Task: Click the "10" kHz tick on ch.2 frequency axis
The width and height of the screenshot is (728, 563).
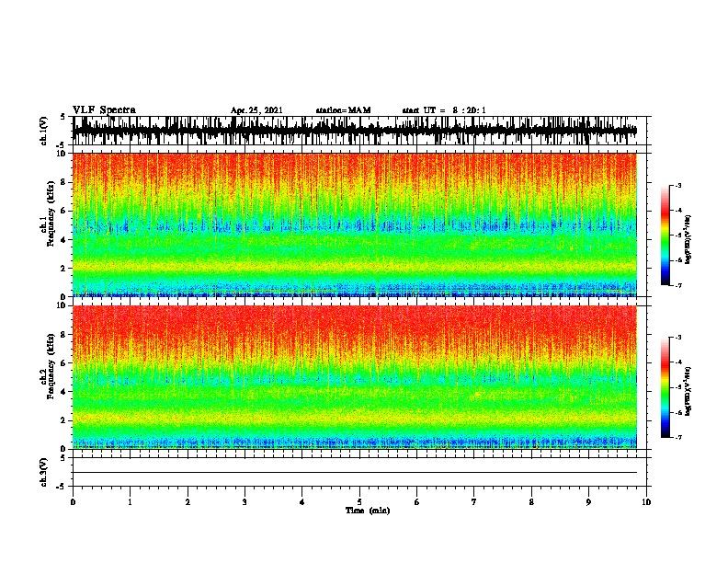Action: coord(63,305)
